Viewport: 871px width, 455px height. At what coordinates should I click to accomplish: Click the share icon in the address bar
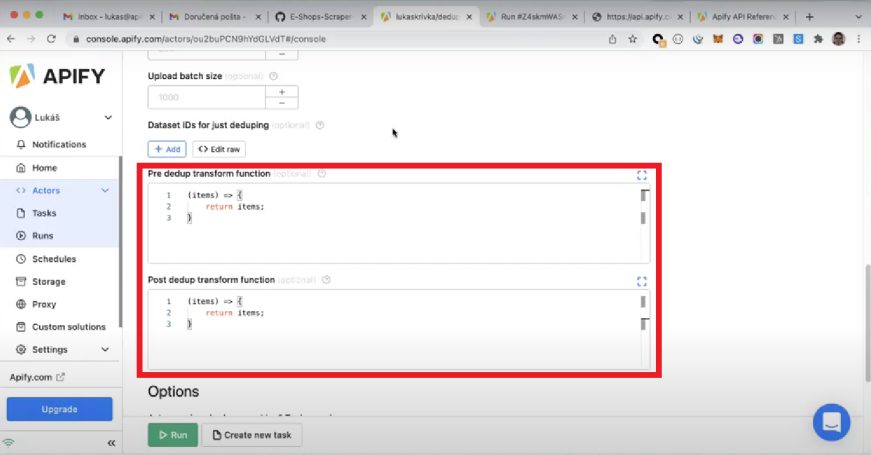(612, 39)
